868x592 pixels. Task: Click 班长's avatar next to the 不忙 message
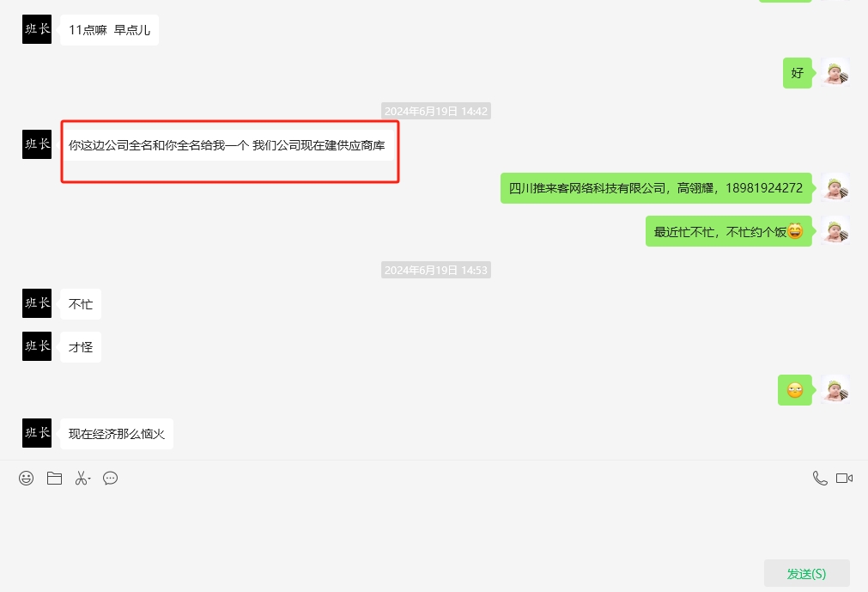pos(36,303)
